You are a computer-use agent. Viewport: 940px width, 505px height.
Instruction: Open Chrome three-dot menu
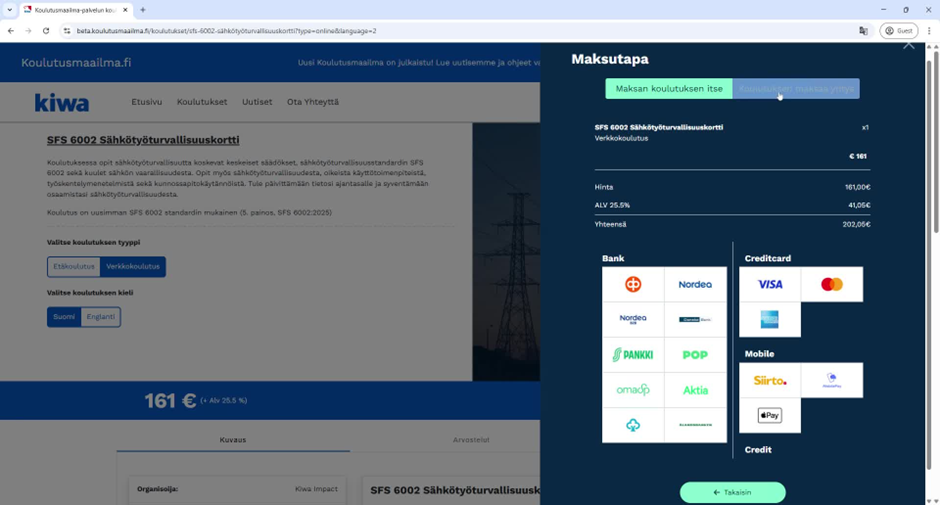tap(929, 31)
